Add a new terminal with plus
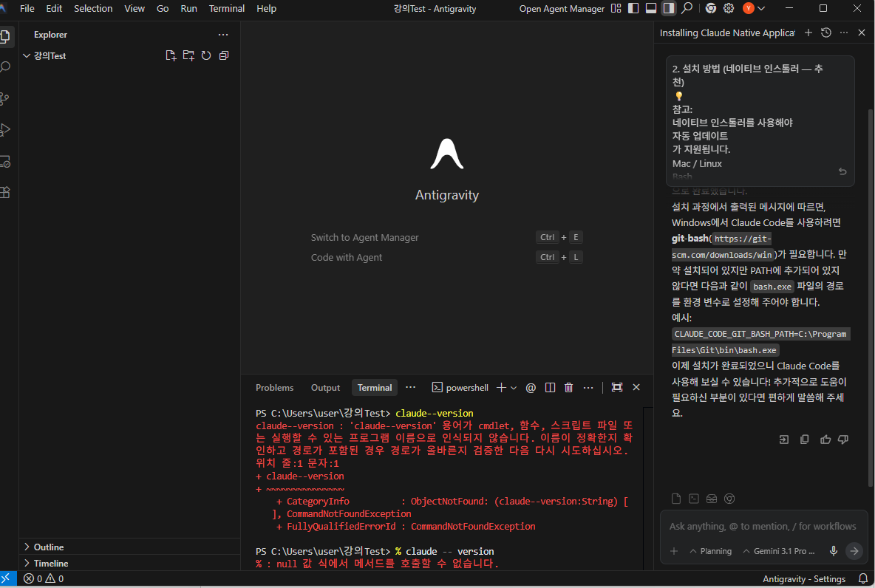Screen dimensions: 875x588 (x=501, y=388)
